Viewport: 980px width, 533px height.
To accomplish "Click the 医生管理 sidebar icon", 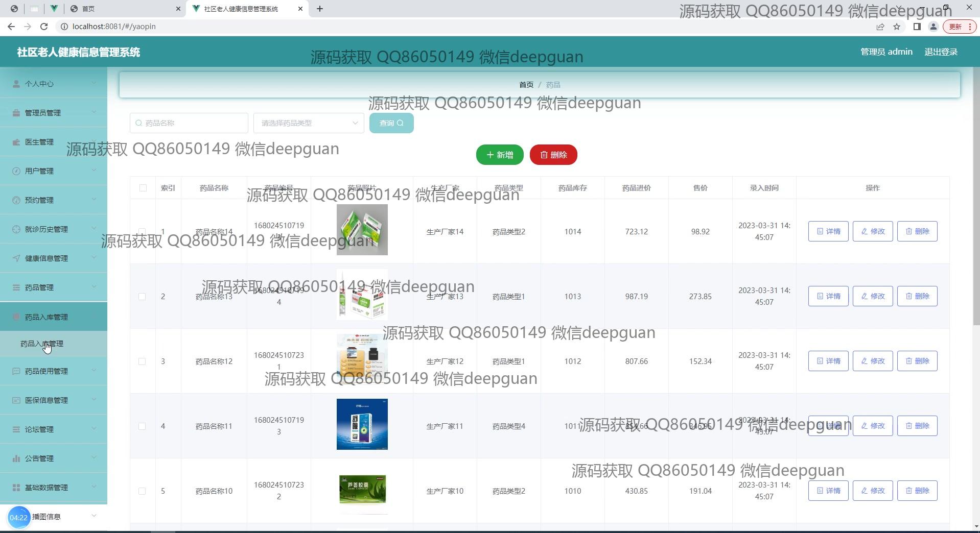I will (x=16, y=142).
